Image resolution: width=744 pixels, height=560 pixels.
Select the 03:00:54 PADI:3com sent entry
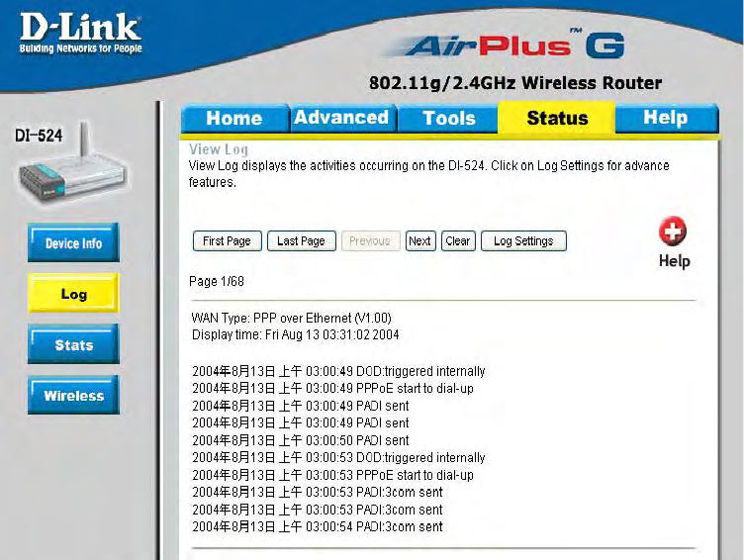[x=317, y=526]
